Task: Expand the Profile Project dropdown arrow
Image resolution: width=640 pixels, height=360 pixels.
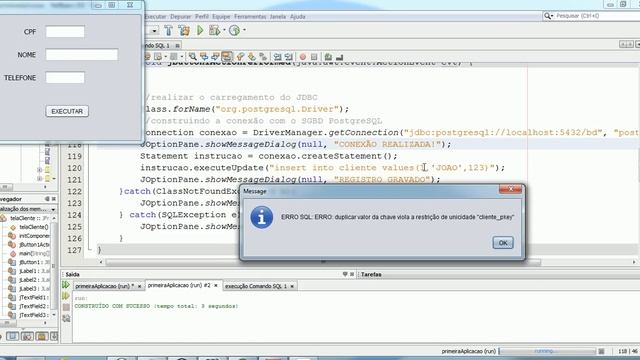Action: click(244, 30)
